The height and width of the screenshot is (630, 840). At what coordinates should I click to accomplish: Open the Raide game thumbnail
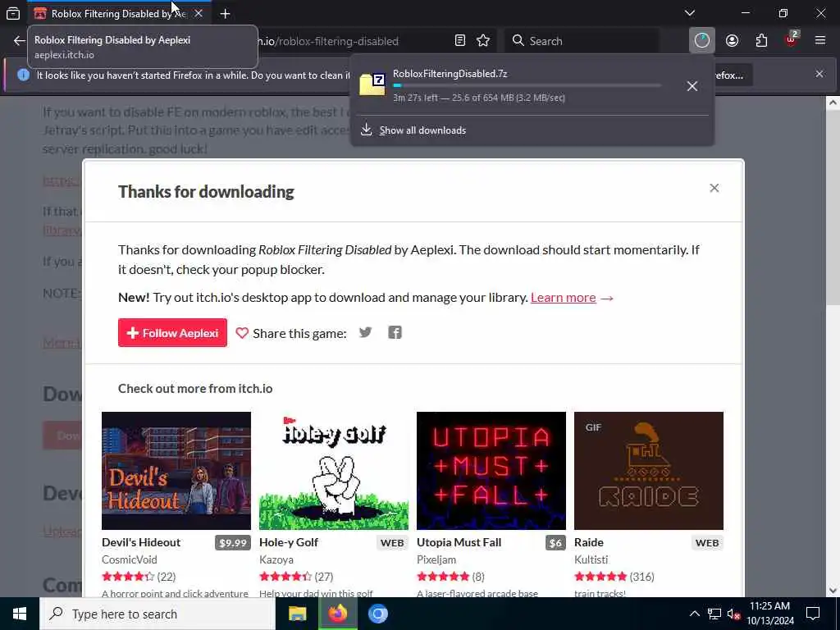pos(649,471)
